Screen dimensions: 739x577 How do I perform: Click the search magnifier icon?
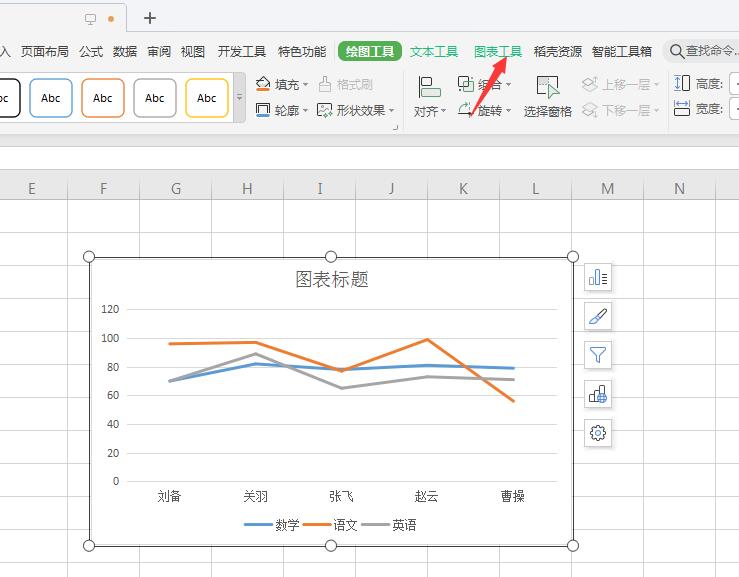pos(676,51)
